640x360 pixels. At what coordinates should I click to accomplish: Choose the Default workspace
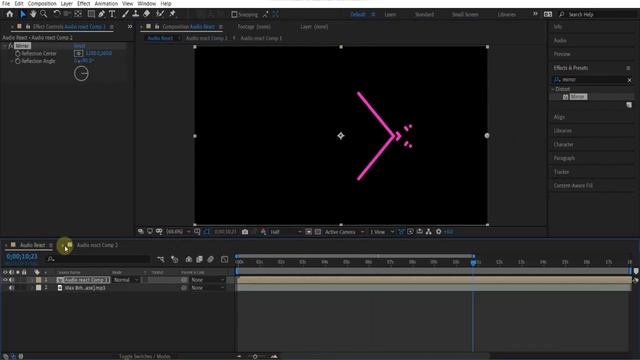tap(358, 14)
